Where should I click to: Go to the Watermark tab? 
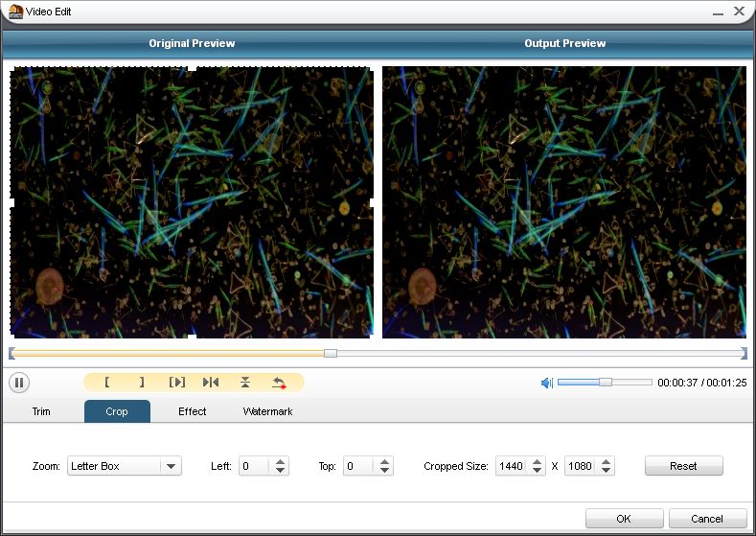coord(267,411)
